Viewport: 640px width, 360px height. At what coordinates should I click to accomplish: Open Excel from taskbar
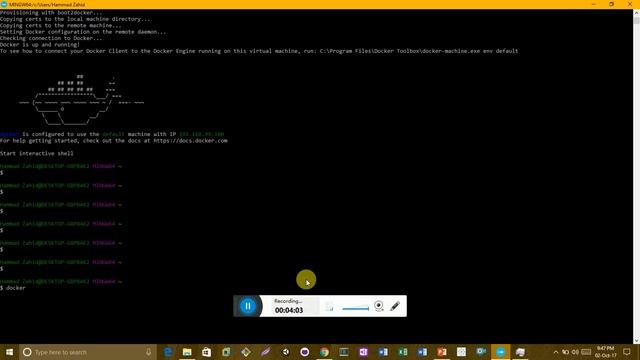[x=402, y=352]
